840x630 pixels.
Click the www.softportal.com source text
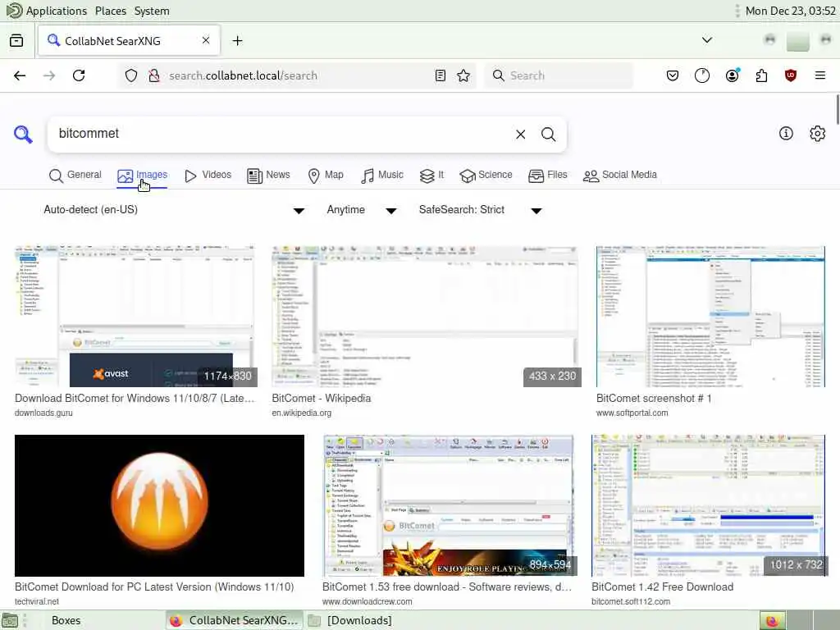(x=632, y=413)
